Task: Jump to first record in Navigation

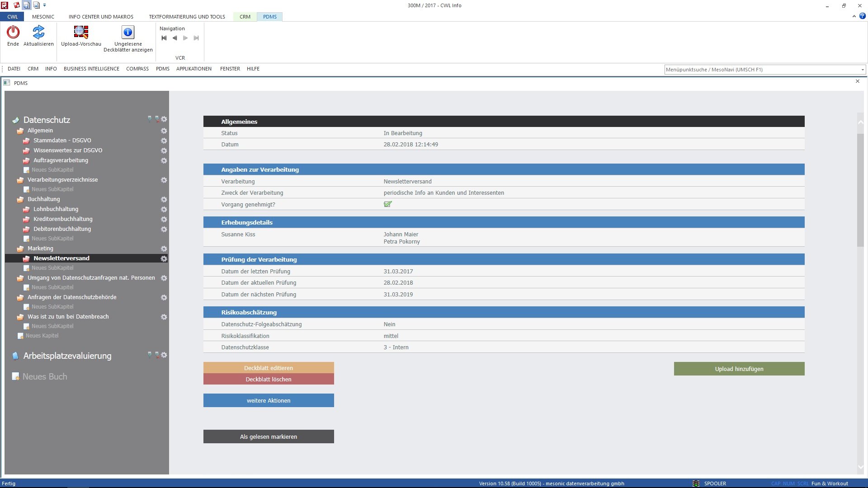Action: (164, 38)
